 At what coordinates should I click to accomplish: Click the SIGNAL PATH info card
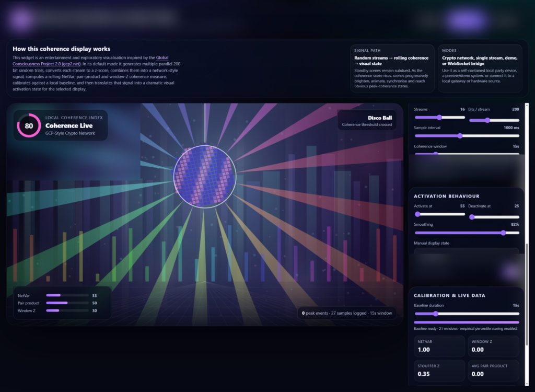(392, 68)
